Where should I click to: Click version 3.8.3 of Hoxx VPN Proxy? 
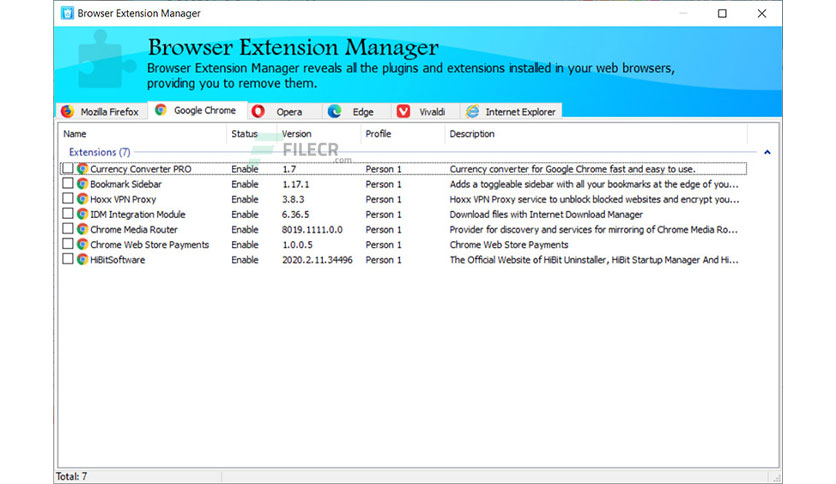[x=293, y=199]
